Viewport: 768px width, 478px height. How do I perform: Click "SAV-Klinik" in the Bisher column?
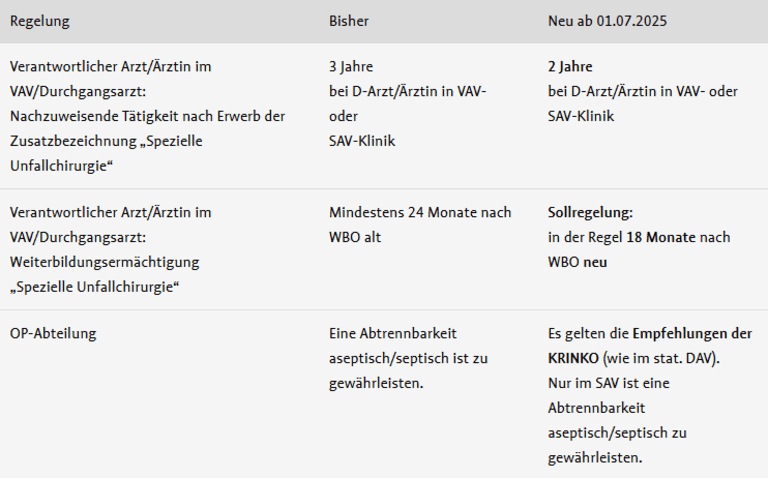coord(362,141)
